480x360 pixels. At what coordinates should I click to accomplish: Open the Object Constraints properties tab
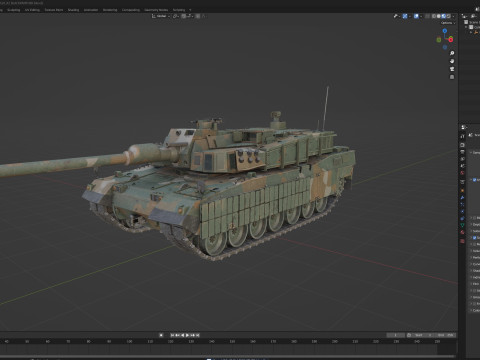[x=462, y=218]
